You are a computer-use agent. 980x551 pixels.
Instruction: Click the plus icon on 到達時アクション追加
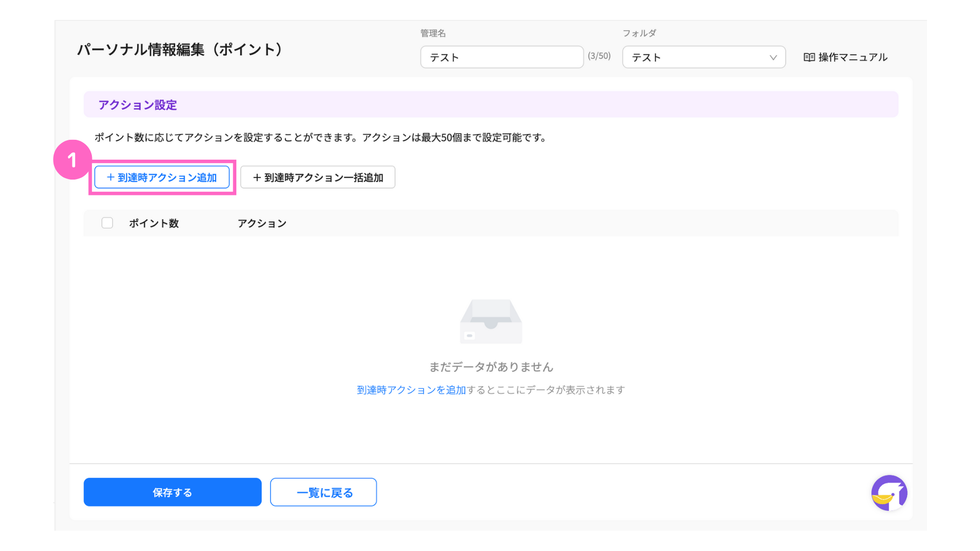tap(110, 177)
